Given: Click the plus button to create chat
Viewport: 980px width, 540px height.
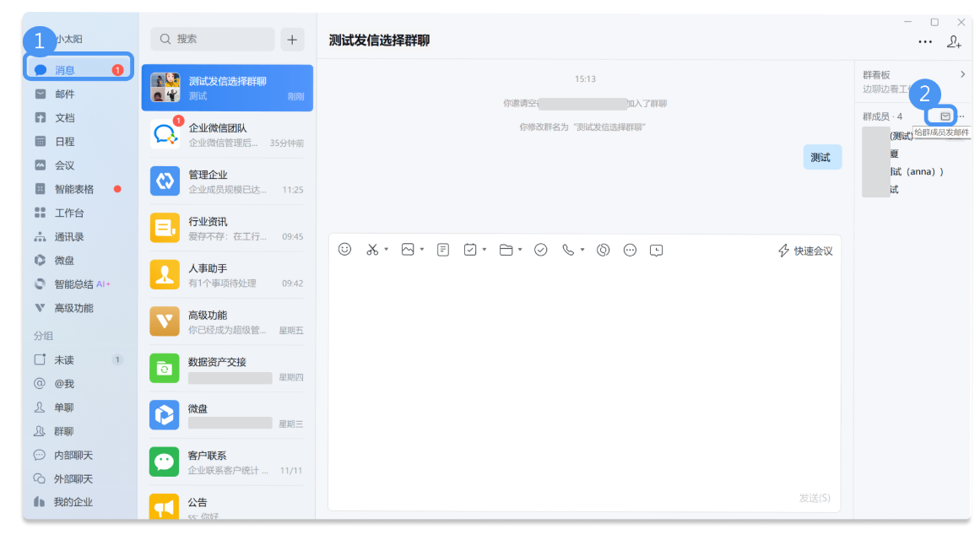Looking at the screenshot, I should click(x=293, y=39).
